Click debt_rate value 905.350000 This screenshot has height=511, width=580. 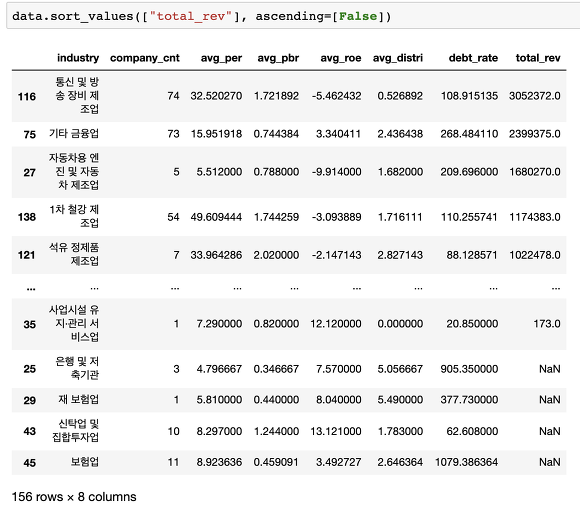(x=469, y=369)
